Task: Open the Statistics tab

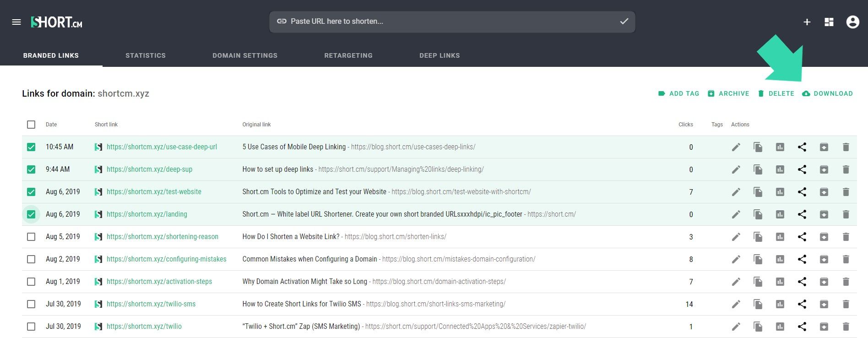Action: tap(146, 55)
